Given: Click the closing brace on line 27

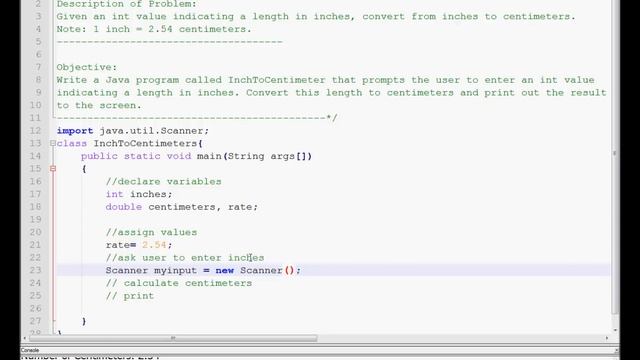Looking at the screenshot, I should (x=84, y=321).
